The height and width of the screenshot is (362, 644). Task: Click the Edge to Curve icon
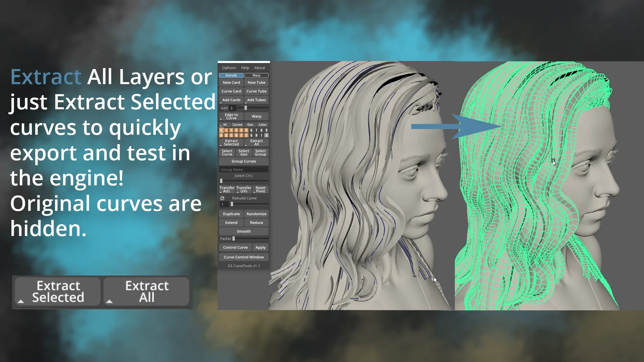coord(231,116)
